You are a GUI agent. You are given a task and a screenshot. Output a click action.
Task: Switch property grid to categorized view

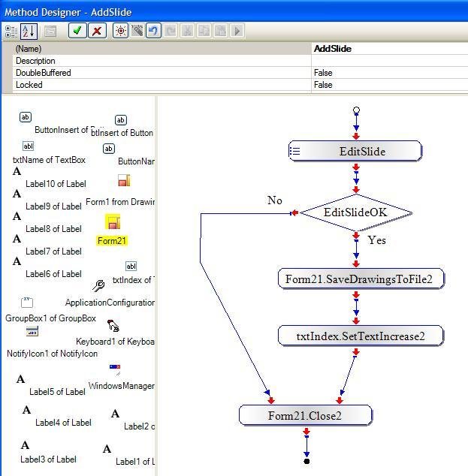click(x=11, y=32)
